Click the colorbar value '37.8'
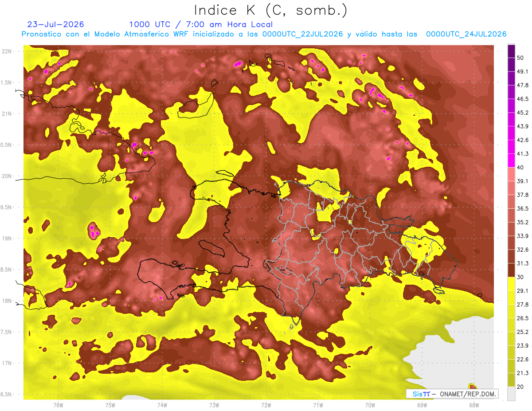Screen dimensions: 532x411 click(522, 195)
